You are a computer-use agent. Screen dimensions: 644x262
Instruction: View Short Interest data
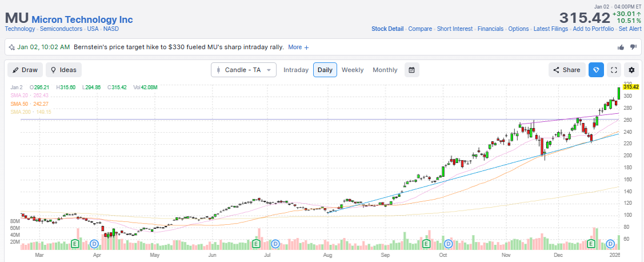(x=455, y=29)
